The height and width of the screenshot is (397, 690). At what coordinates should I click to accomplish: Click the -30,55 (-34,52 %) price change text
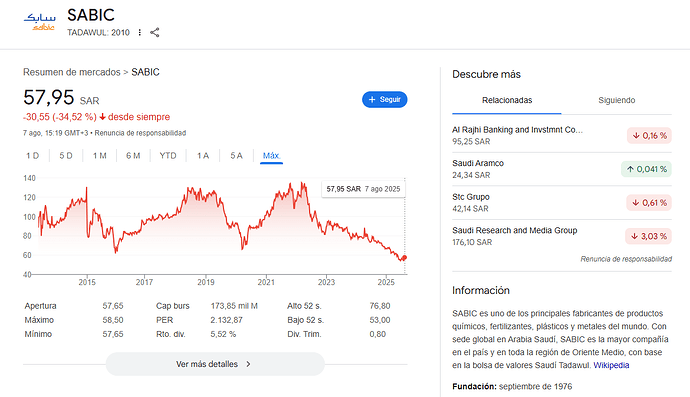60,117
